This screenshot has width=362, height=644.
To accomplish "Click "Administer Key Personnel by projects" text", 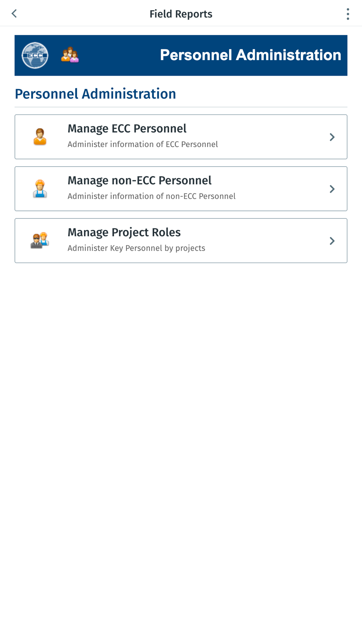I will pos(136,248).
